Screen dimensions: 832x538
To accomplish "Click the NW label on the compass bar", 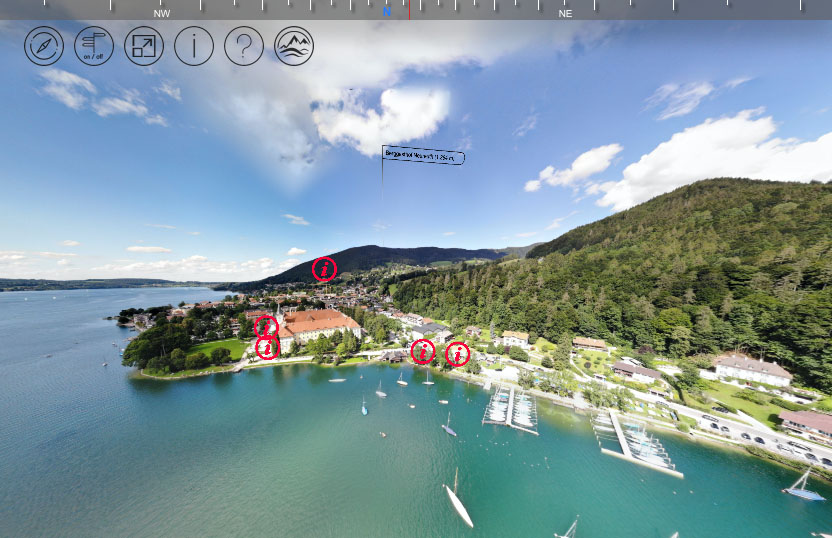I will [162, 13].
